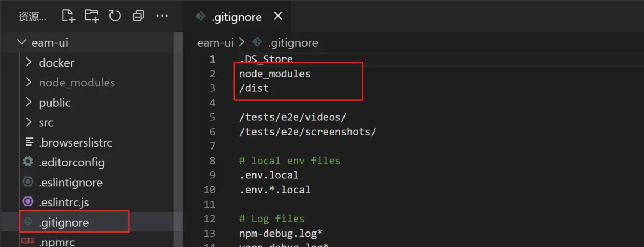Click the ESLint icon beside .eslintignore
Viewport: 644px width, 247px height.
[x=28, y=182]
